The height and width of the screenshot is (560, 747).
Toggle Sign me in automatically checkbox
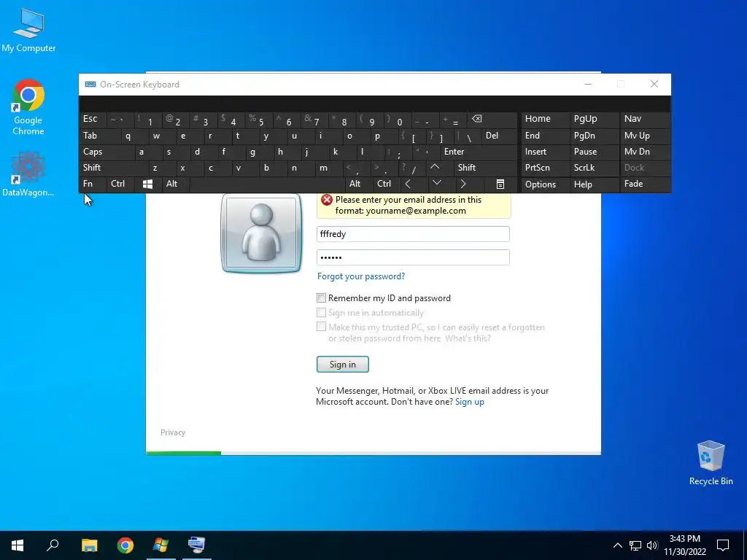pos(321,313)
